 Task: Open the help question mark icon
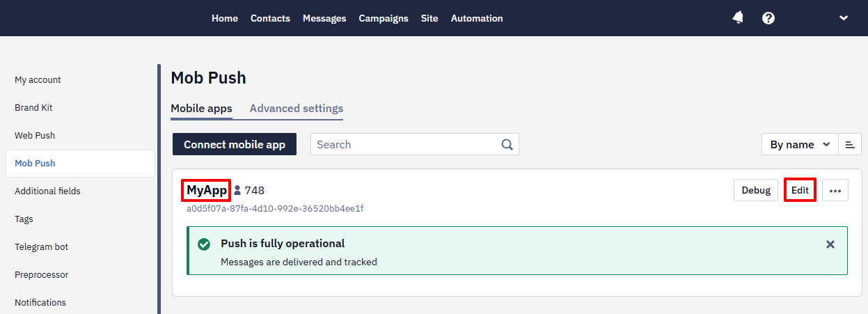click(768, 18)
